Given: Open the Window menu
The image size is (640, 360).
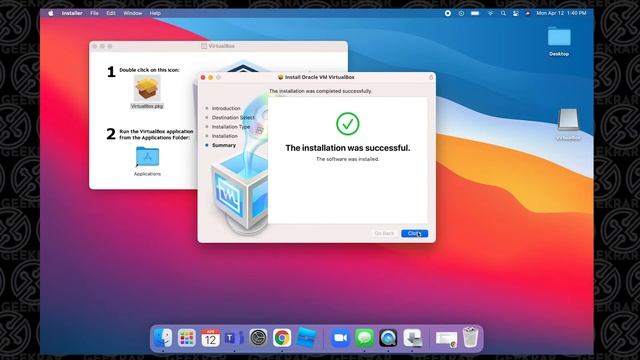Looking at the screenshot, I should pyautogui.click(x=133, y=13).
